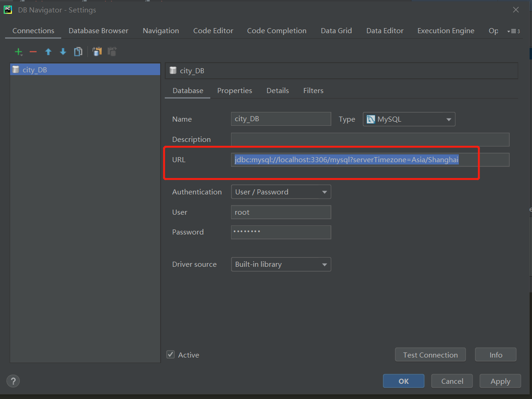Add a new database connection
532x399 pixels.
point(18,52)
